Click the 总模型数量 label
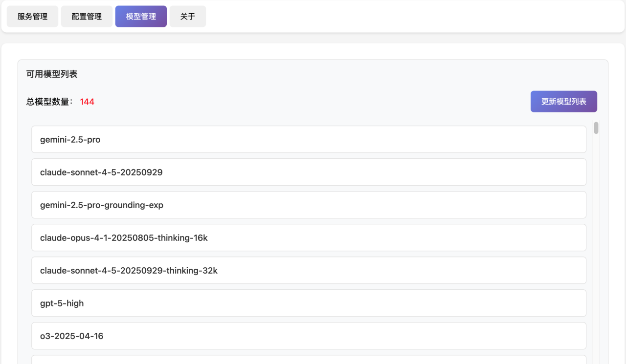Viewport: 626px width, 364px height. point(49,102)
